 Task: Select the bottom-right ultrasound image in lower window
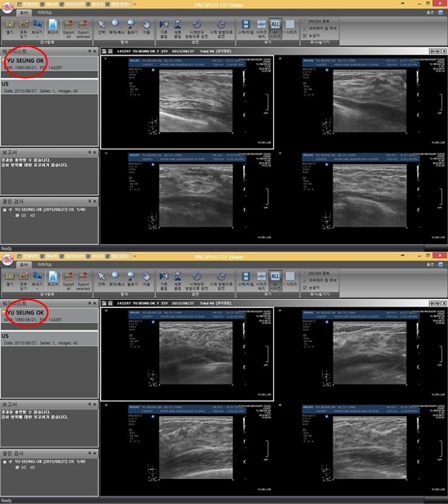coord(361,449)
